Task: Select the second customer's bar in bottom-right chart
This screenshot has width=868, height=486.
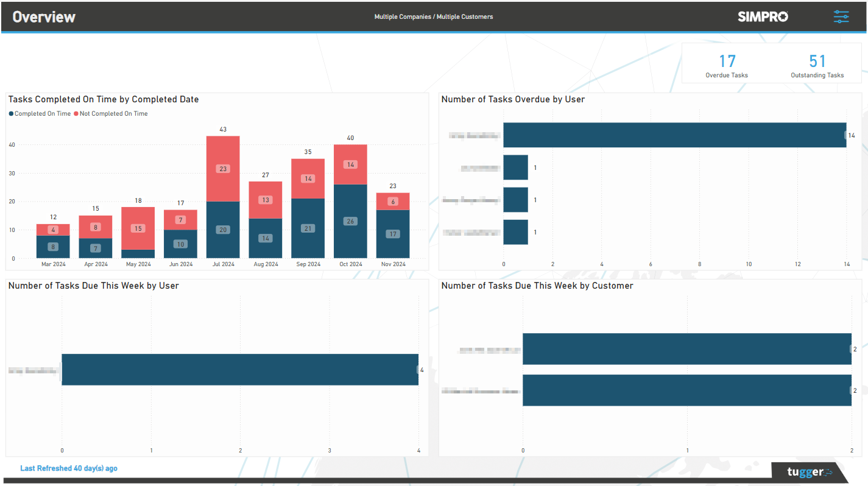Action: (x=686, y=390)
